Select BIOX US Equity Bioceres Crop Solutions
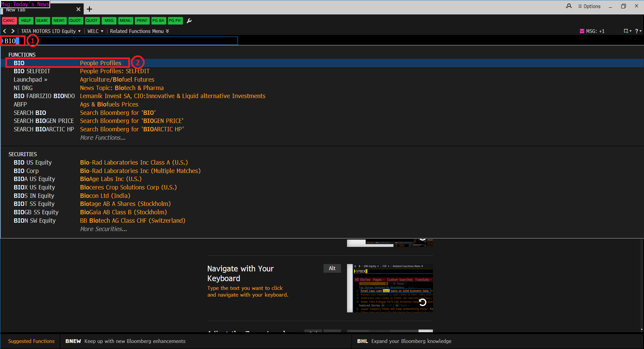Image resolution: width=644 pixels, height=349 pixels. (322, 187)
